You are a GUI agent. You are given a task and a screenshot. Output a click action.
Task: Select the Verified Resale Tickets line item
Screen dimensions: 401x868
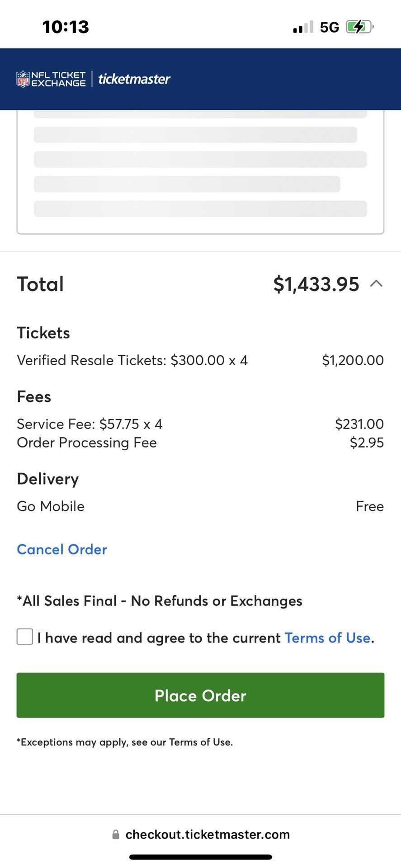point(132,360)
